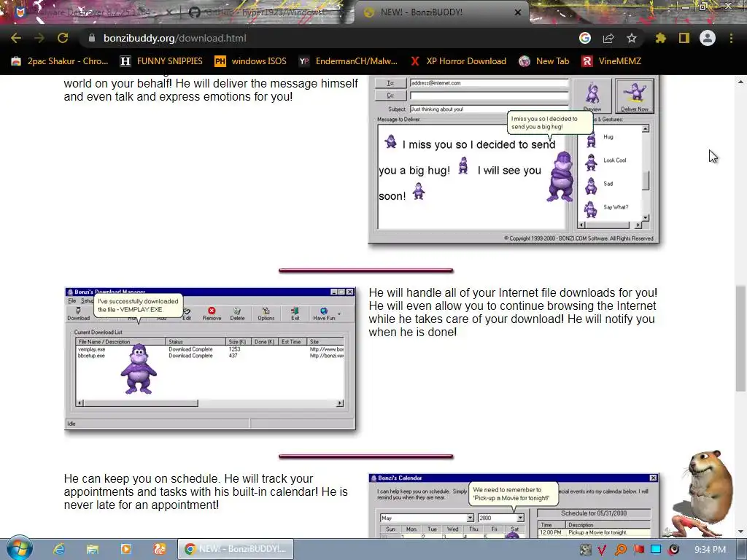Open the FUNNY SNIPPIES bookmark
This screenshot has width=747, height=560.
coord(161,61)
